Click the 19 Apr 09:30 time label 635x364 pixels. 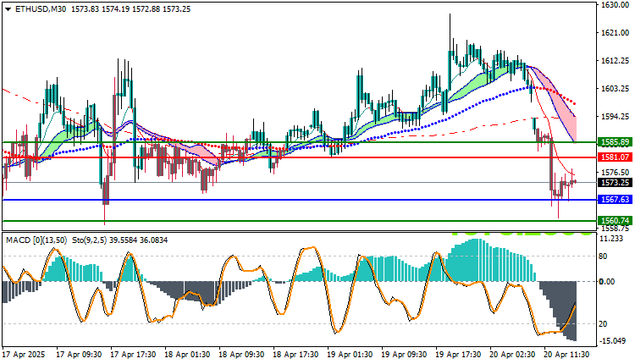click(x=404, y=355)
